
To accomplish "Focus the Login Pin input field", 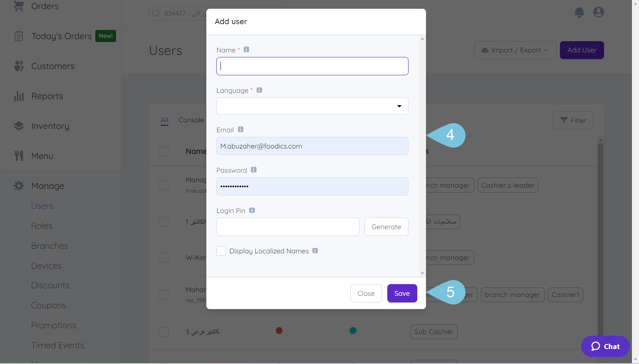I will click(288, 227).
